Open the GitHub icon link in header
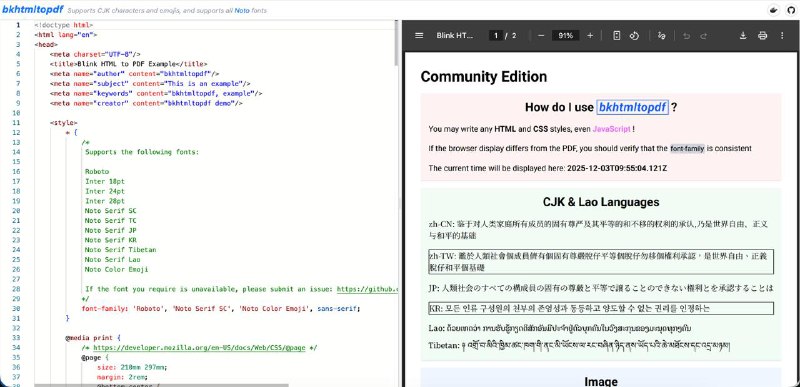This screenshot has height=387, width=800. click(x=790, y=10)
